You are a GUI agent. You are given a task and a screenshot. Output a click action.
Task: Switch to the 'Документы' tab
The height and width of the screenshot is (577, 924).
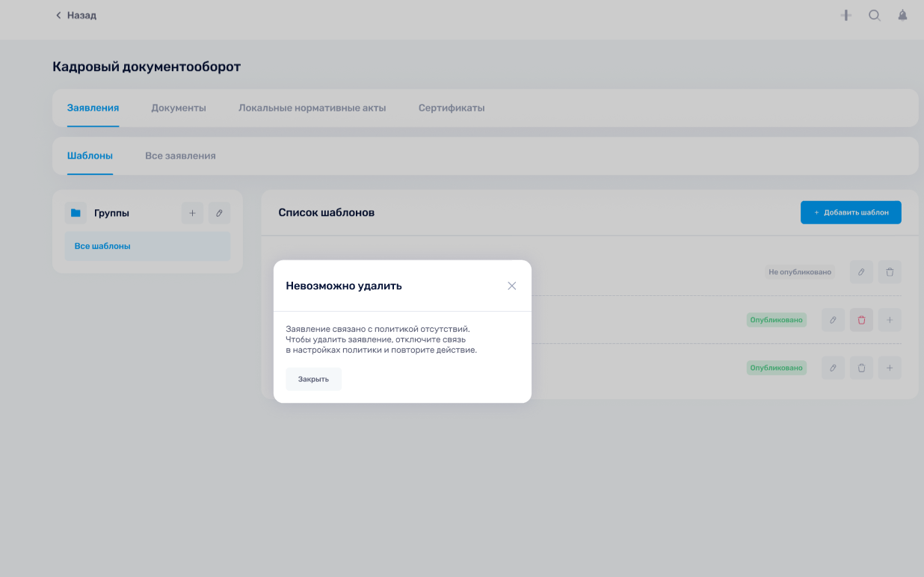coord(179,108)
